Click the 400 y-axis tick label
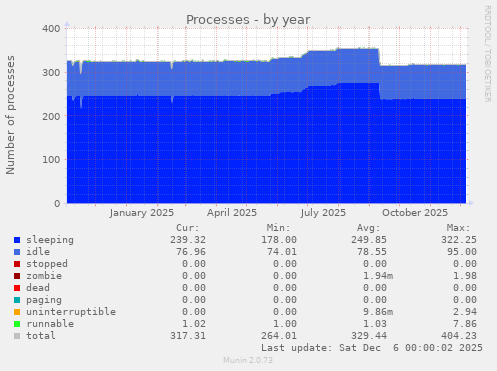This screenshot has height=371, width=497. (x=51, y=29)
